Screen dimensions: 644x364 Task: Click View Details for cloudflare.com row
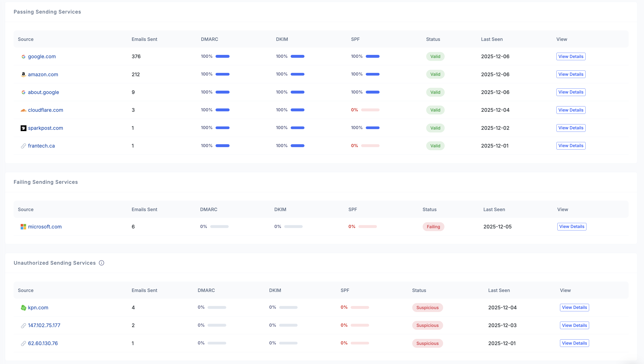pyautogui.click(x=571, y=110)
